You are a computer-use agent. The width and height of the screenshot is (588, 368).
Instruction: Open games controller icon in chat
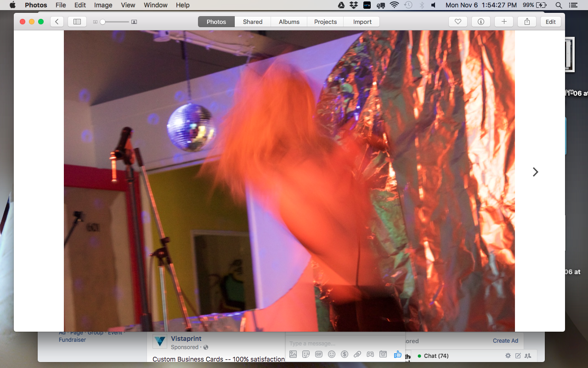370,354
